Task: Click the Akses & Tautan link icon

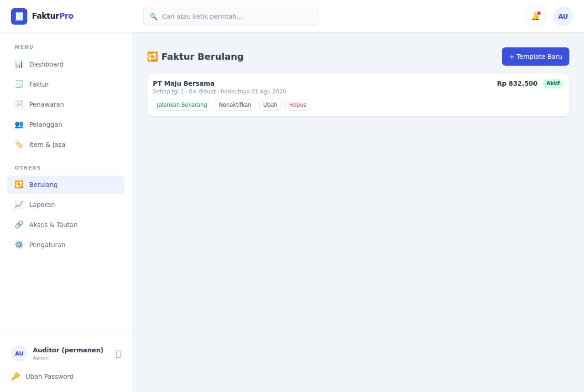Action: point(19,225)
